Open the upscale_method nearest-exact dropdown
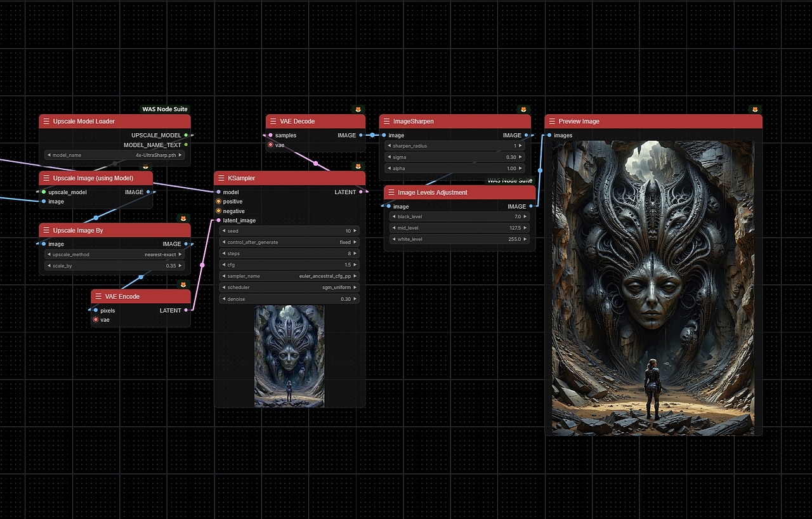Viewport: 812px width, 519px height. pyautogui.click(x=115, y=254)
